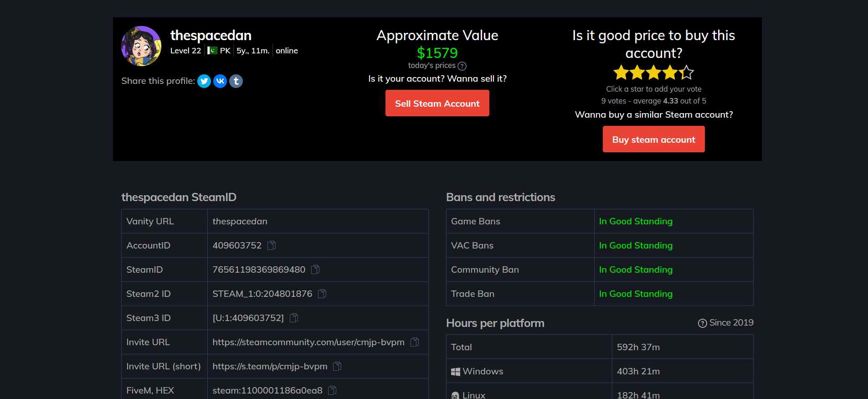Click the thespacedan SteamID heading
Image resolution: width=868 pixels, height=399 pixels.
tap(179, 197)
